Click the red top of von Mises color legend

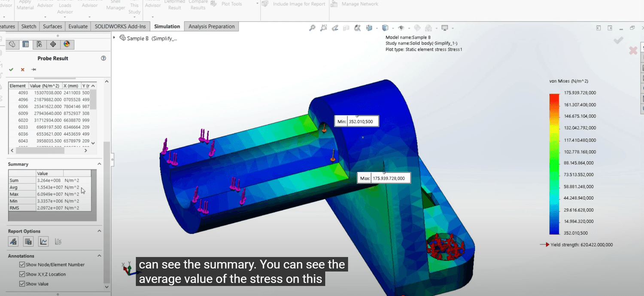555,97
